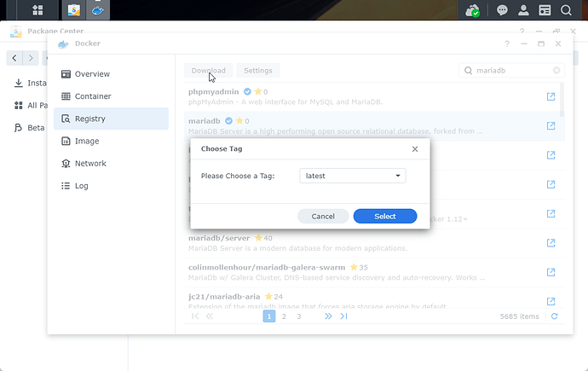Image resolution: width=588 pixels, height=371 pixels.
Task: Open the Overview section
Action: 111,74
